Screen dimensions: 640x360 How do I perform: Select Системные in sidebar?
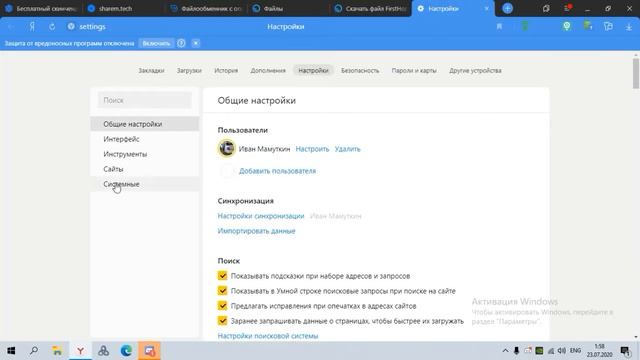click(x=144, y=184)
